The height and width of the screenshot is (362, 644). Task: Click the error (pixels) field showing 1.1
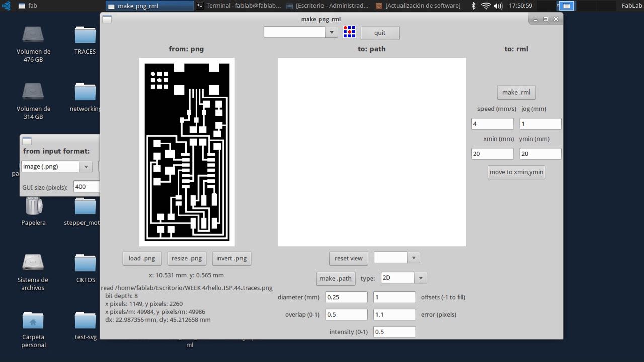395,315
